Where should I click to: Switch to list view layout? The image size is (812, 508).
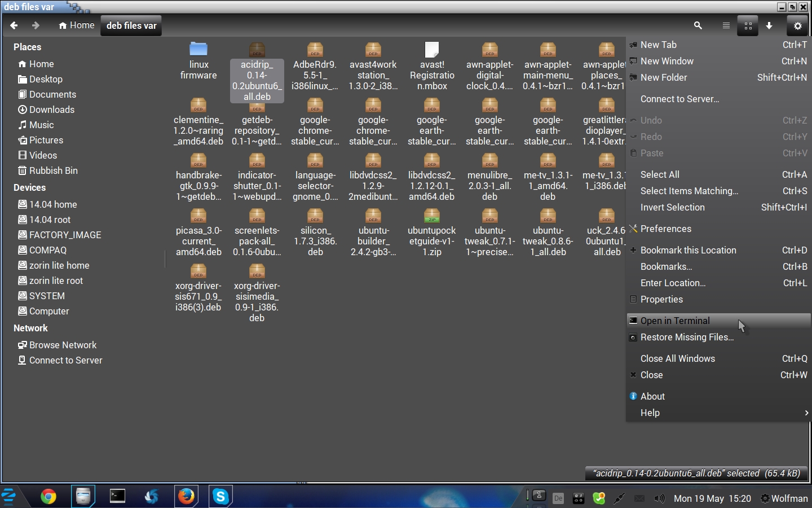point(726,26)
